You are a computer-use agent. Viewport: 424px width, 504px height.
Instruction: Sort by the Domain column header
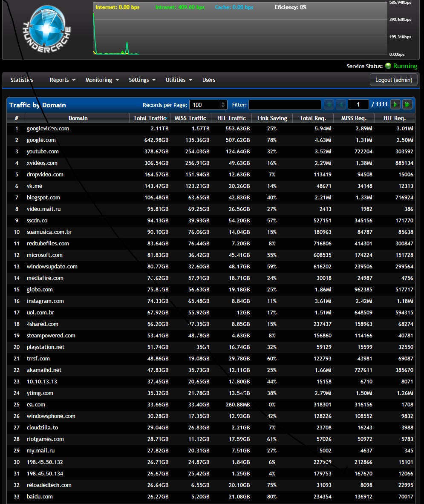(78, 118)
